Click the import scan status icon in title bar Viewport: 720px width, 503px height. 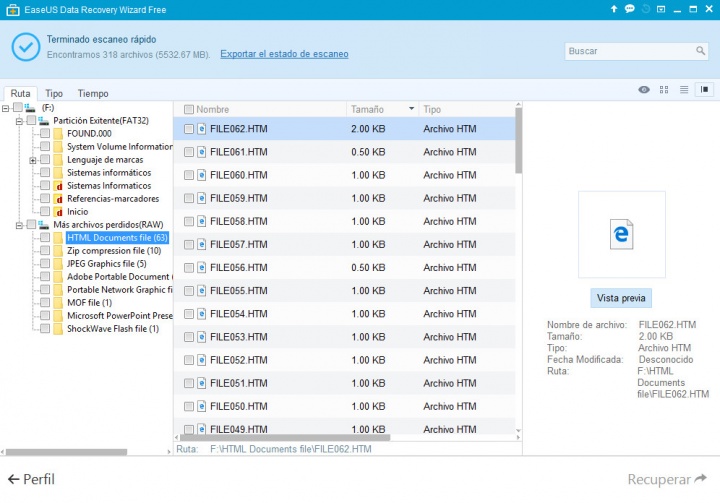point(646,9)
